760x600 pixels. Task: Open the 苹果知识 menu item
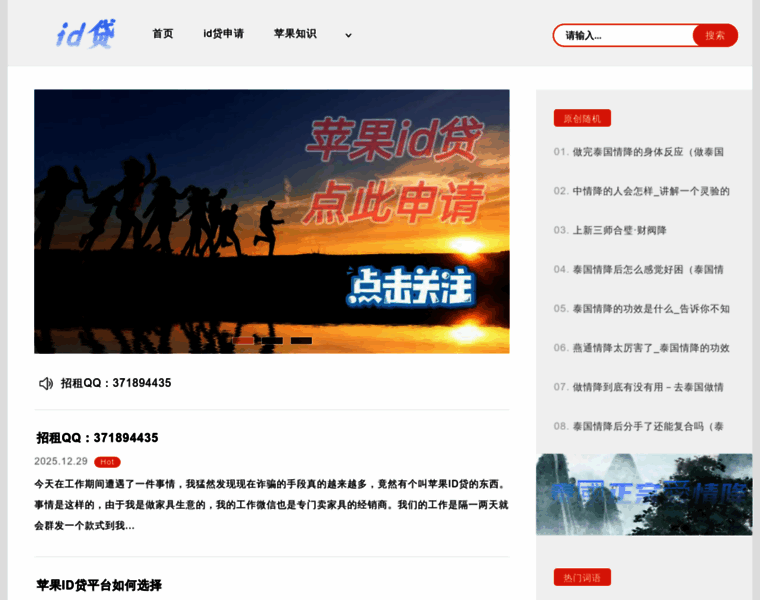click(295, 33)
